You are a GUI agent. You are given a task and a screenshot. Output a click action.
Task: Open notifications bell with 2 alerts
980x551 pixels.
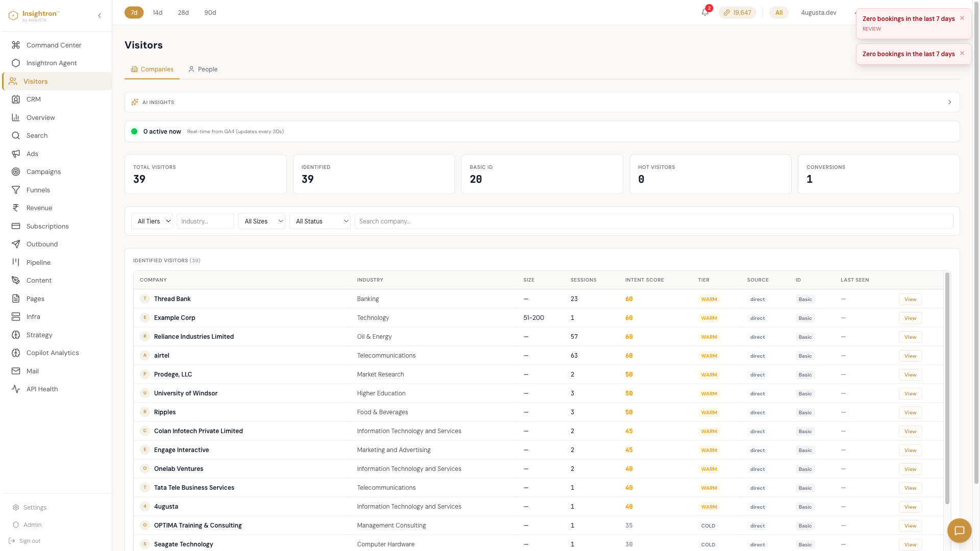[x=705, y=12]
